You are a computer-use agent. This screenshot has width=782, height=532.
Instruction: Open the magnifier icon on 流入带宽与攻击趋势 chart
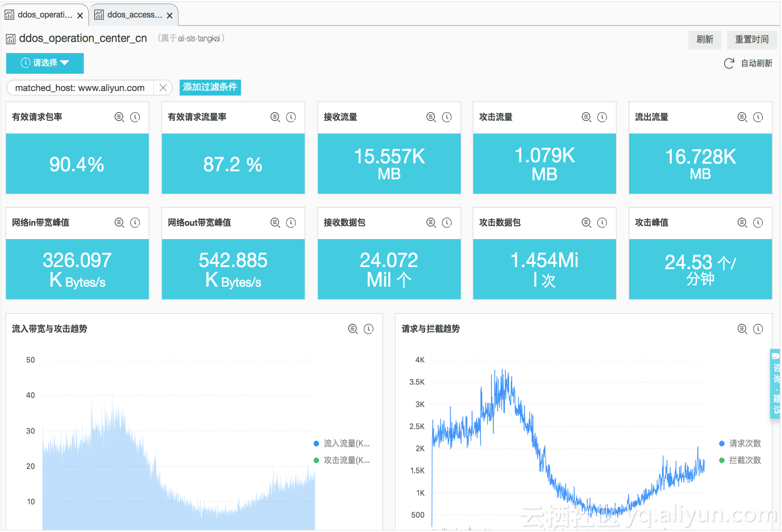pos(353,329)
